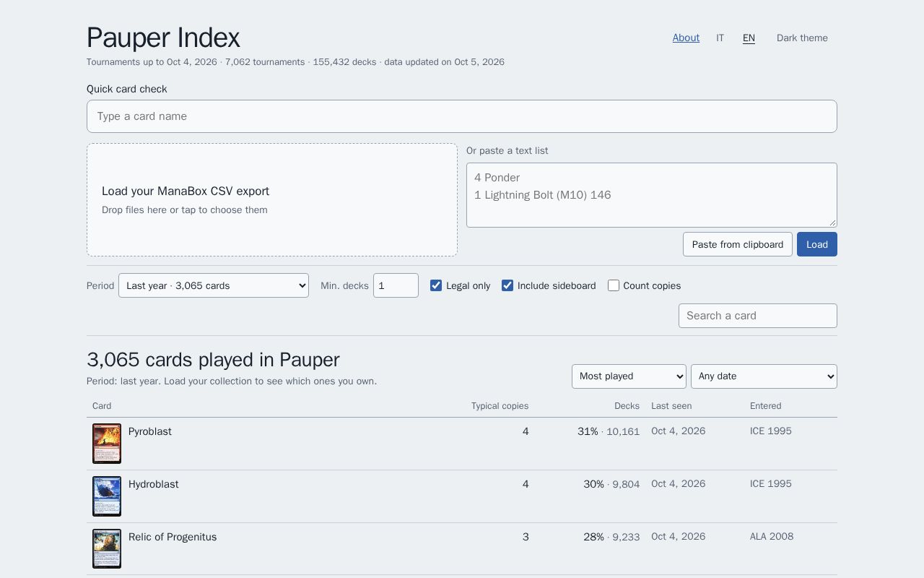Click the Pyroblast card name

coord(150,431)
